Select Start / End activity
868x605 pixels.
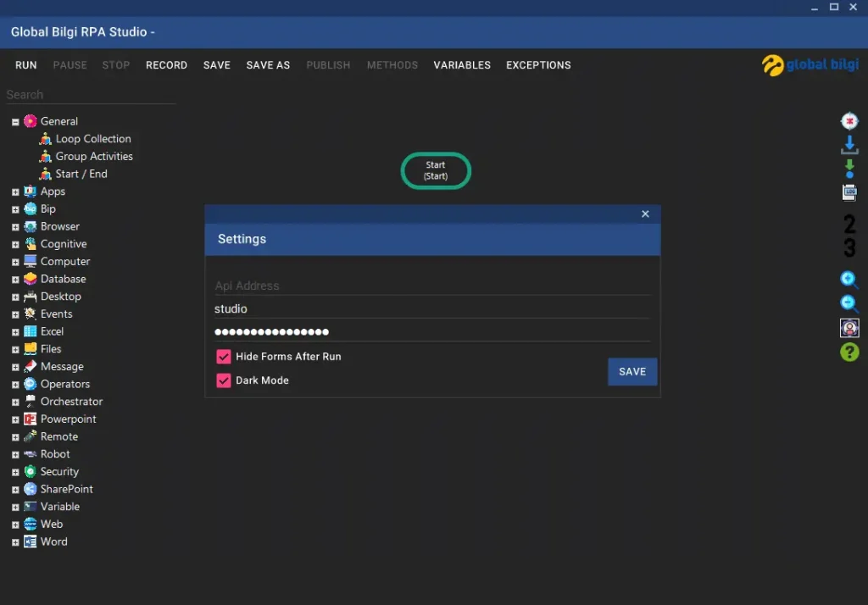click(x=81, y=174)
